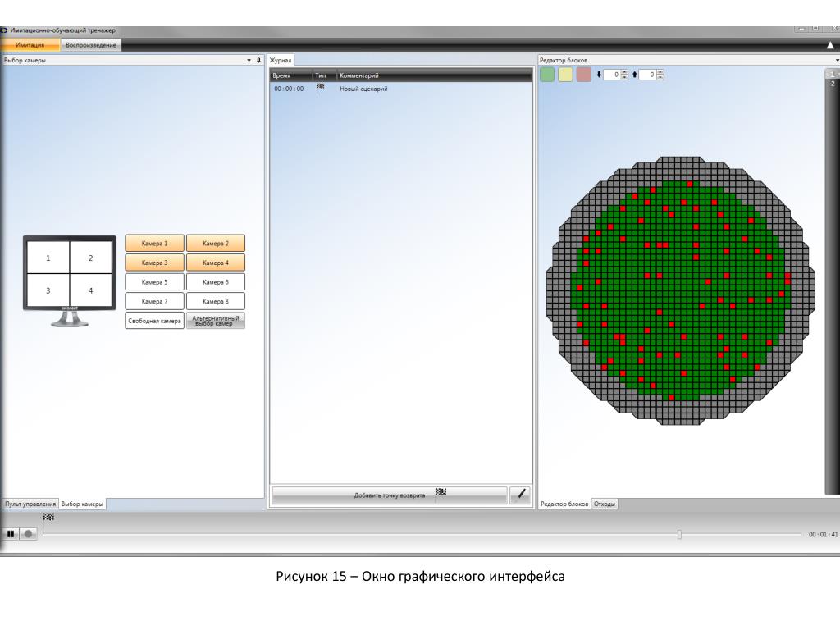The height and width of the screenshot is (630, 840).
Task: Click Добавить точку возврата button
Action: pyautogui.click(x=390, y=495)
